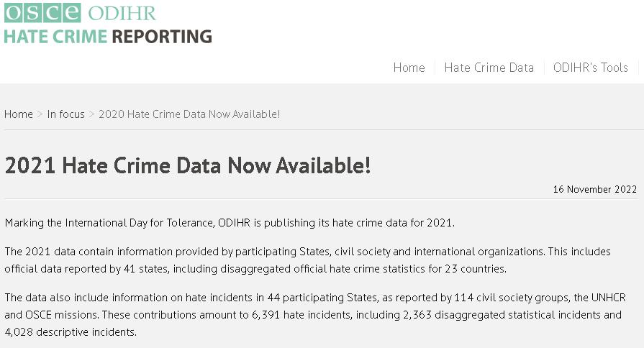This screenshot has height=348, width=644.
Task: Click the 2020 Hate Crime Data breadcrumb
Action: coord(189,114)
